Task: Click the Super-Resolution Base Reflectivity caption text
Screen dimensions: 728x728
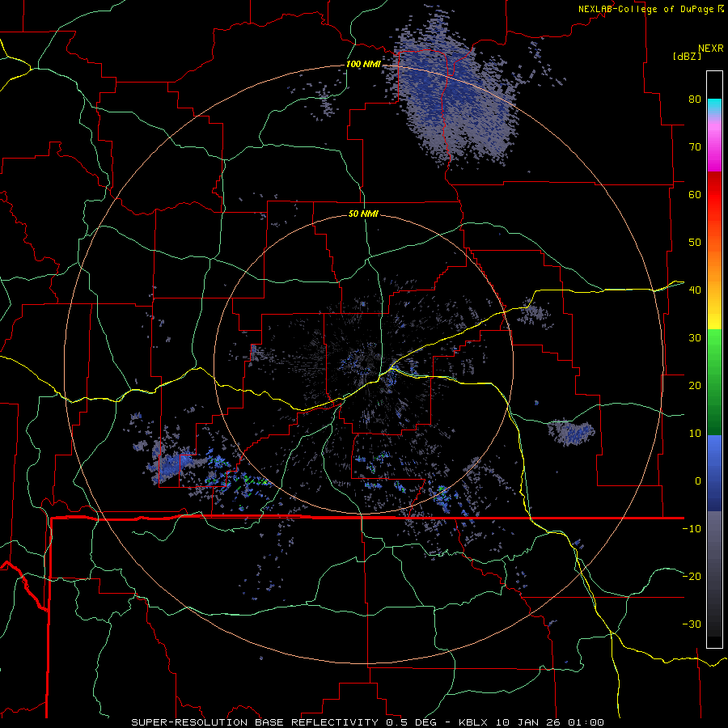Action: point(253,722)
